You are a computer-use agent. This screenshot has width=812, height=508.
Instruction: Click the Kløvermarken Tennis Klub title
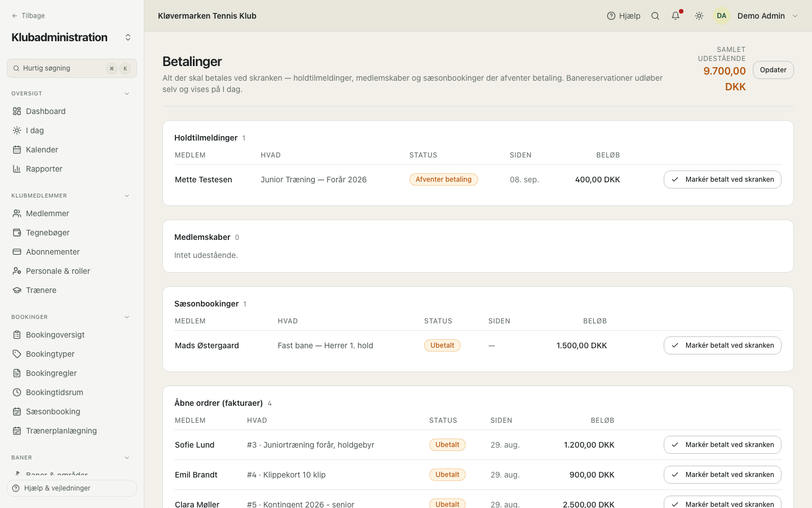207,16
